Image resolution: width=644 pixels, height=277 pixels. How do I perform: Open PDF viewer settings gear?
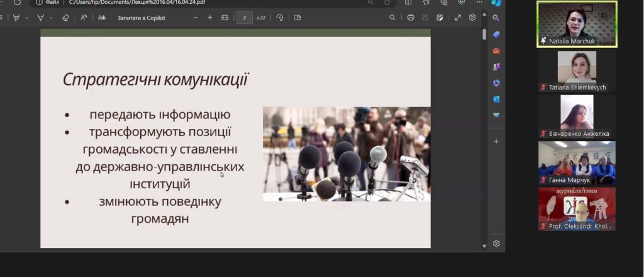click(x=472, y=18)
